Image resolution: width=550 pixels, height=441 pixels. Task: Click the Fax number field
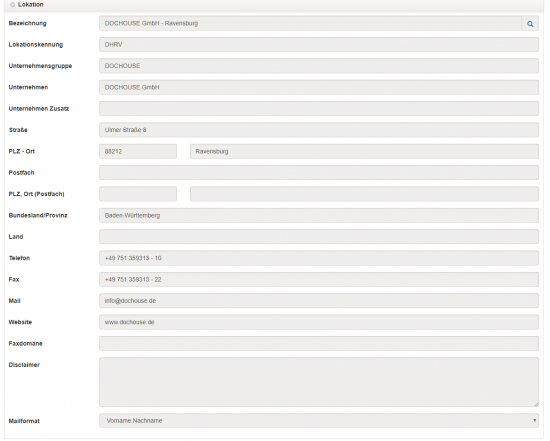(319, 279)
